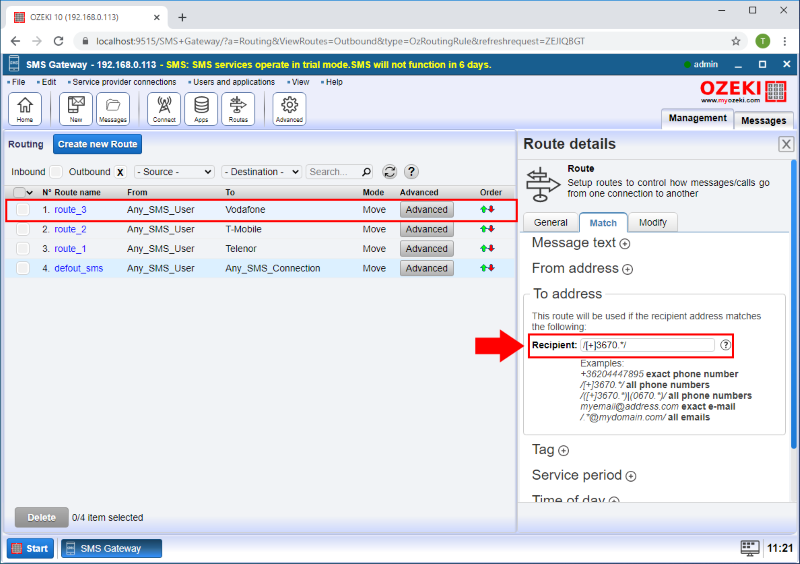Open the Advanced gear toolbar icon
Image resolution: width=800 pixels, height=564 pixels.
pyautogui.click(x=289, y=109)
